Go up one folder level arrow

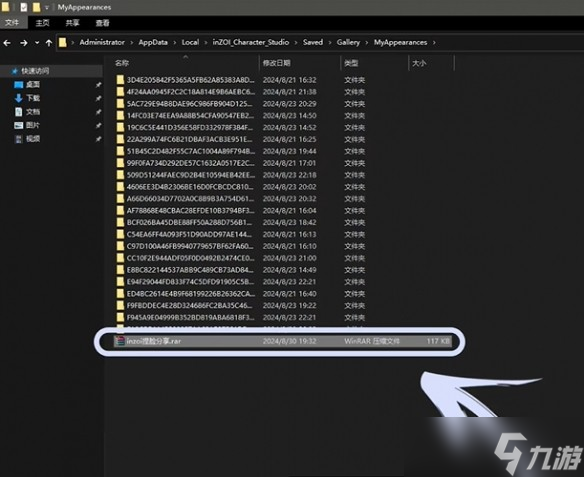click(49, 43)
